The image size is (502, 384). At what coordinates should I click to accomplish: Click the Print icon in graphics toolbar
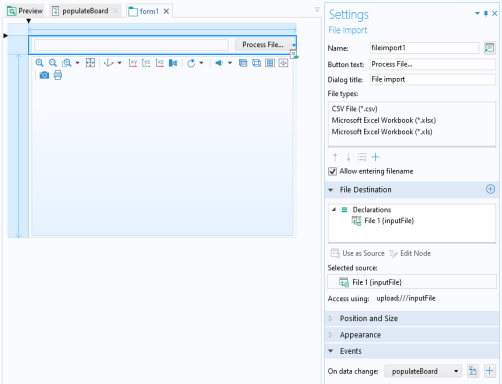(58, 75)
